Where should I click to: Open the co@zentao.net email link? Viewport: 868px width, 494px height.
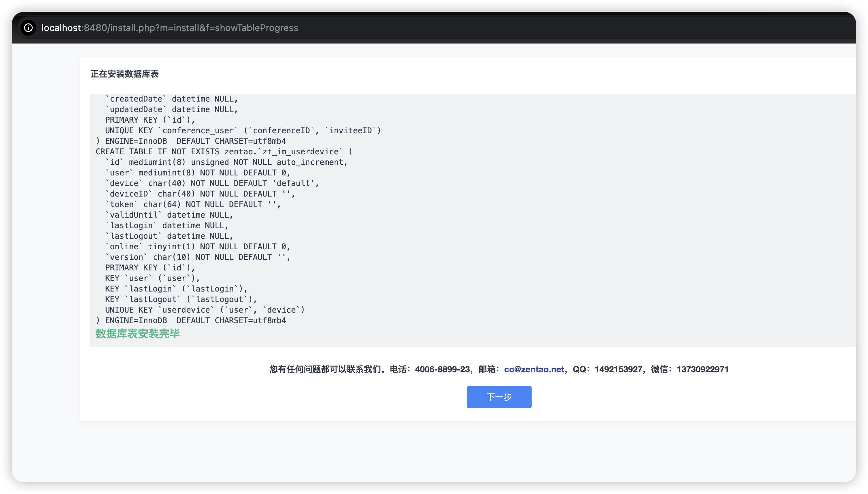(534, 369)
